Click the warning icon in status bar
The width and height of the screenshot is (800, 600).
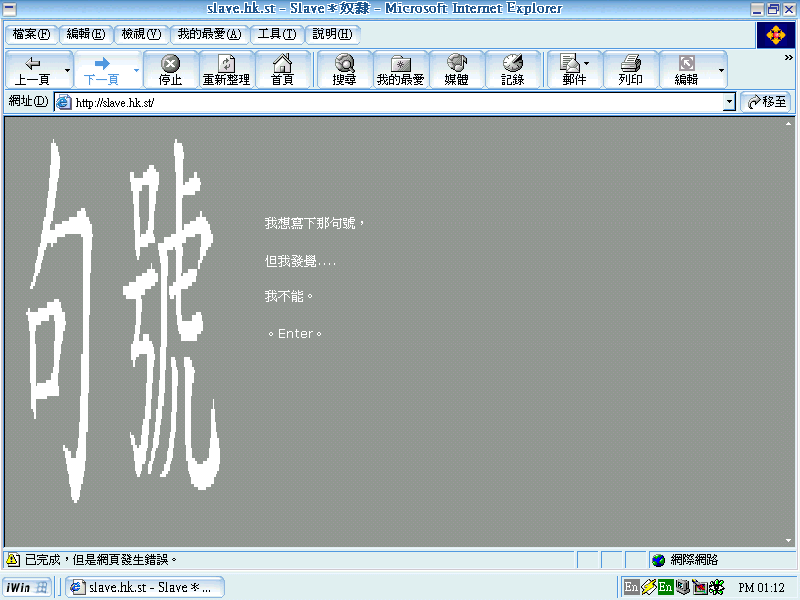(x=13, y=560)
